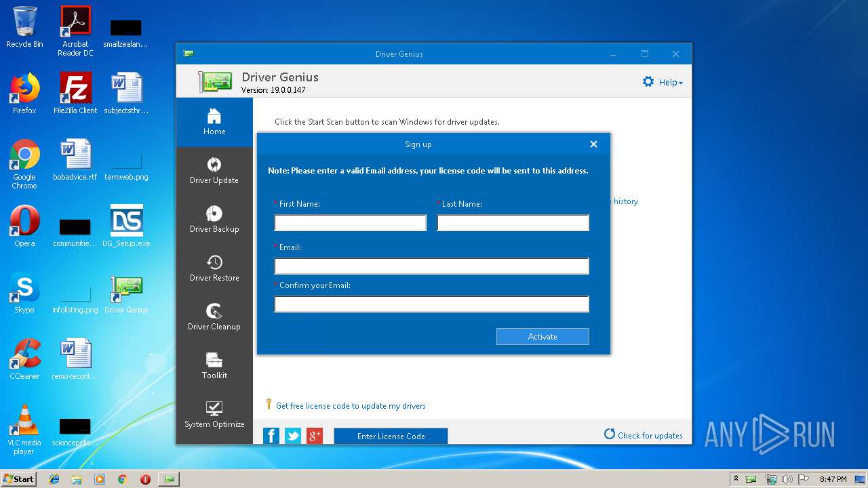
Task: Click Driver Genius taskbar button
Action: [169, 479]
